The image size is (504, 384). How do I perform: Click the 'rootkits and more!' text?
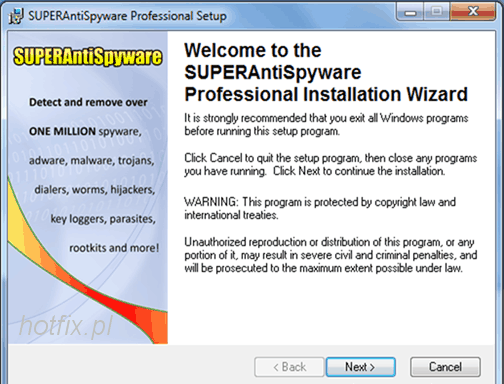coord(114,248)
